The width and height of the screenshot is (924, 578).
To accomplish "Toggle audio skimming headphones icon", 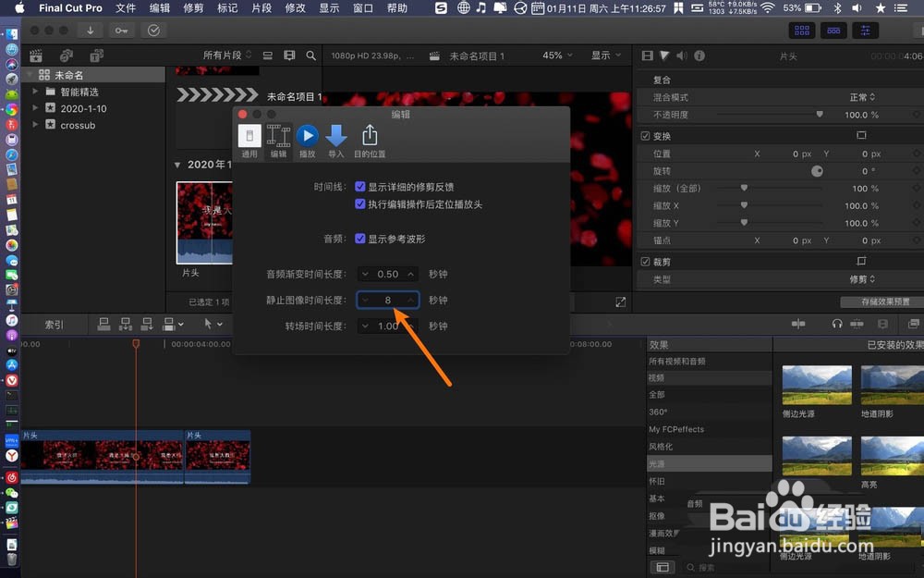I will tap(837, 324).
